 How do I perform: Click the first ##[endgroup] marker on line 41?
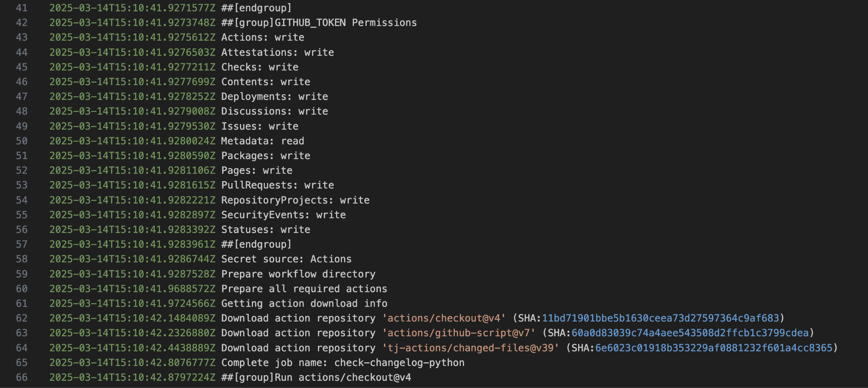click(256, 8)
